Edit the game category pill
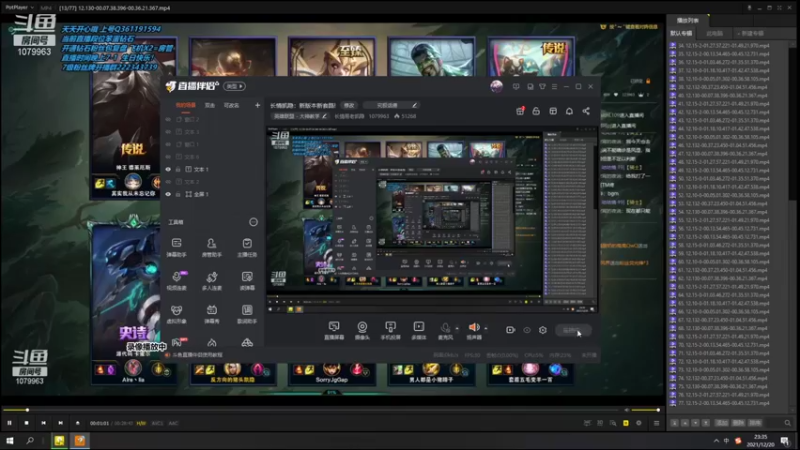The image size is (800, 450). tap(300, 116)
